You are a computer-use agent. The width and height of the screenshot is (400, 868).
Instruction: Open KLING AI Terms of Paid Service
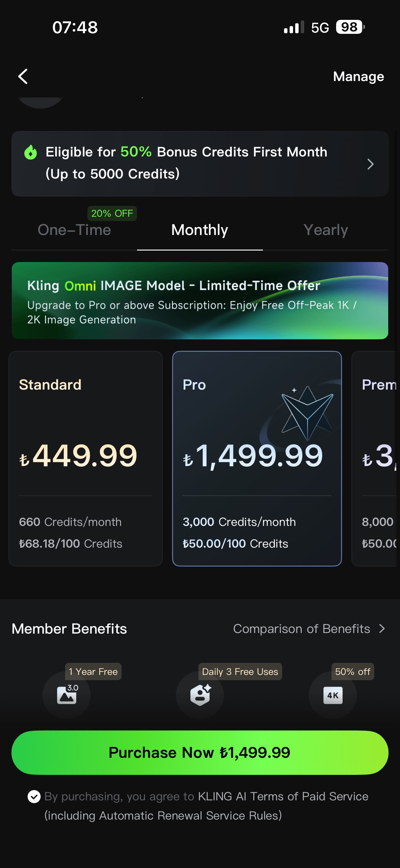[x=283, y=796]
